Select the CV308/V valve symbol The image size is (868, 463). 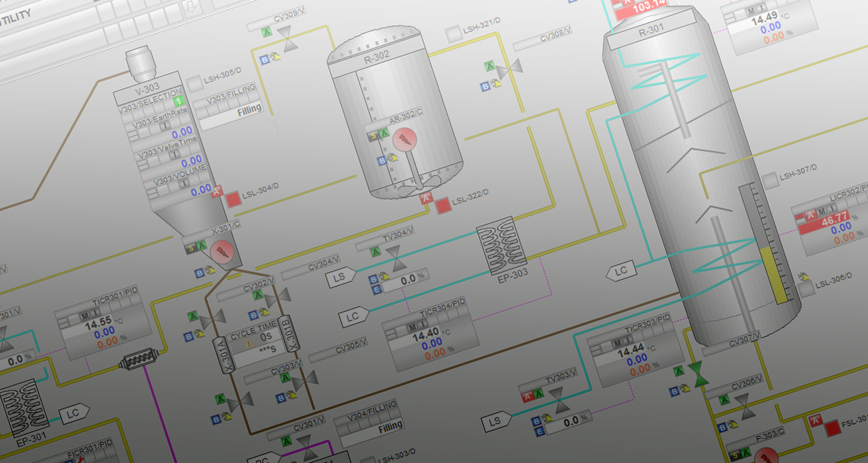[x=509, y=69]
